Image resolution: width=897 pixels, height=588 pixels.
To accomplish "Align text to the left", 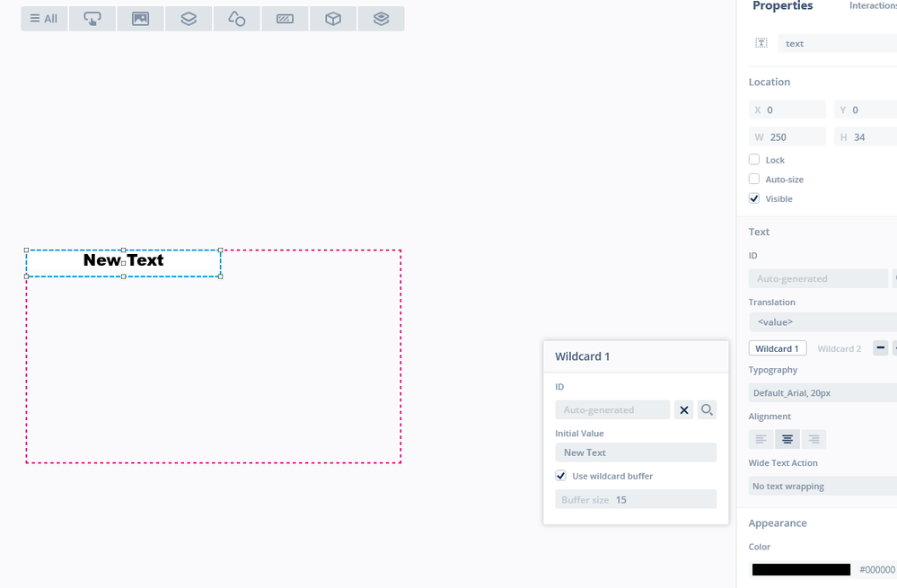I will tap(761, 439).
